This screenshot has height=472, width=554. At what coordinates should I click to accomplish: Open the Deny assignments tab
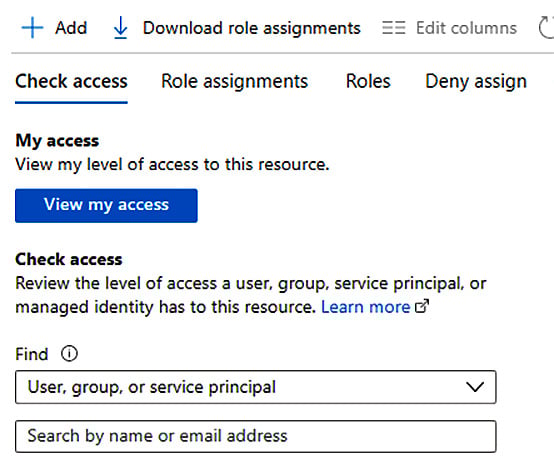point(476,82)
